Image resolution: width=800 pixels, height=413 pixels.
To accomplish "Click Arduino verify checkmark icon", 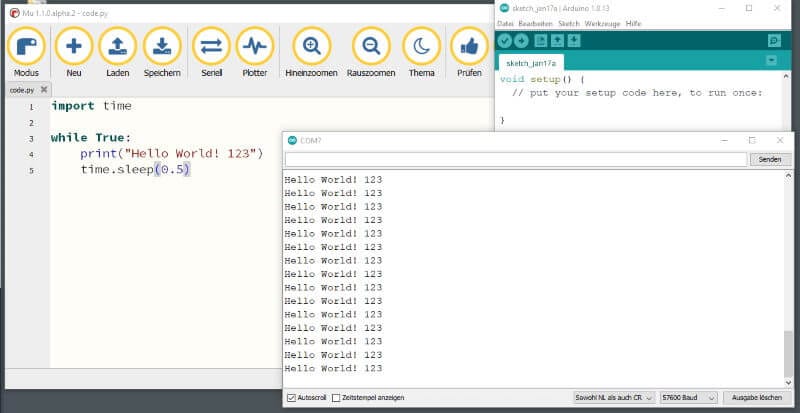I will [x=505, y=40].
